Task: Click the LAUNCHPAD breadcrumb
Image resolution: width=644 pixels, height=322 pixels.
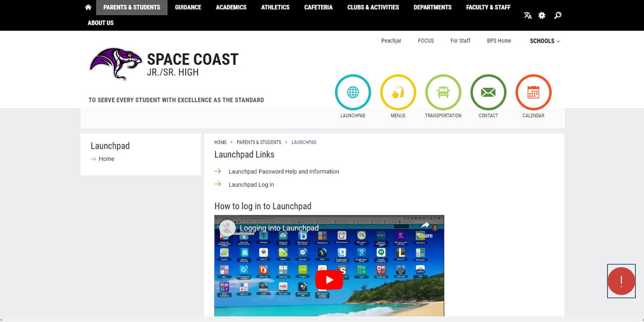Action: point(304,142)
